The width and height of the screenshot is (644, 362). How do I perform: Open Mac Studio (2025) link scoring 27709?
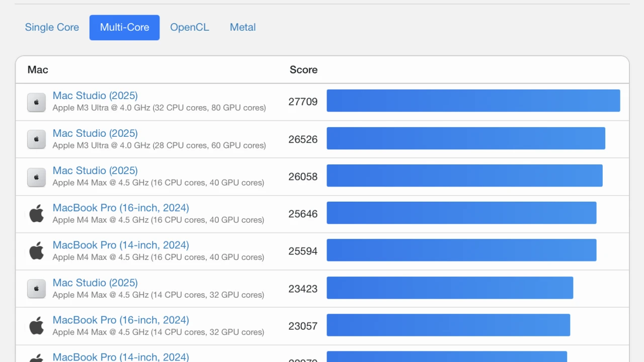[x=95, y=96]
